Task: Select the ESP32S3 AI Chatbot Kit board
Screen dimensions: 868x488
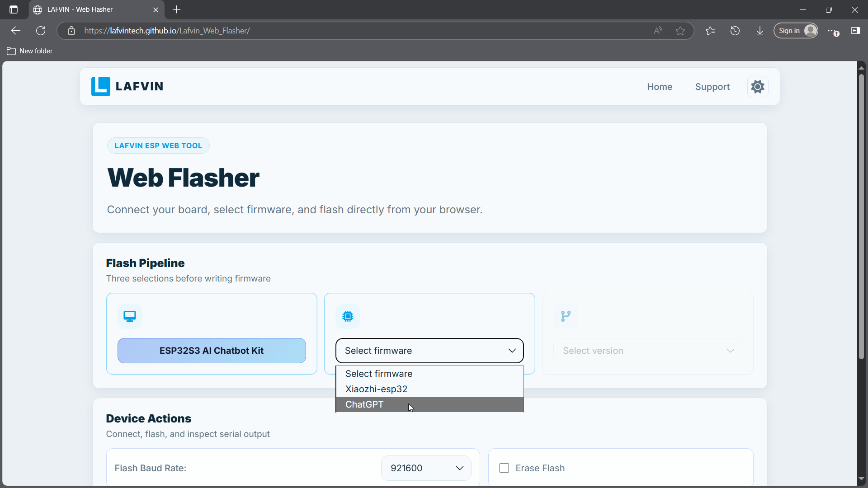Action: (x=212, y=351)
